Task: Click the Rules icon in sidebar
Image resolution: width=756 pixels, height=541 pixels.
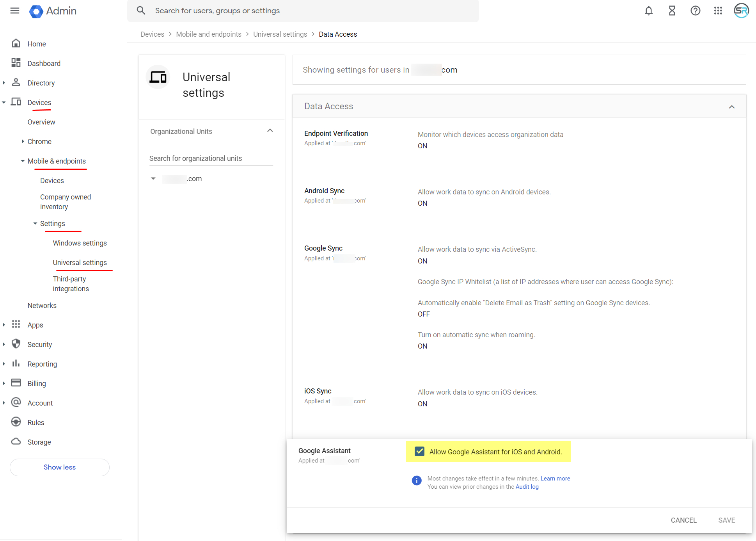Action: (x=16, y=422)
